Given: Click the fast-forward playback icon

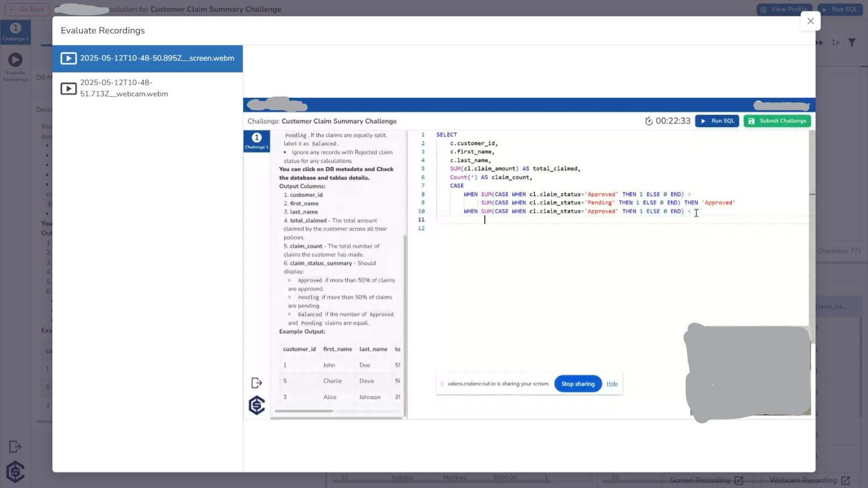Looking at the screenshot, I should pos(820,43).
